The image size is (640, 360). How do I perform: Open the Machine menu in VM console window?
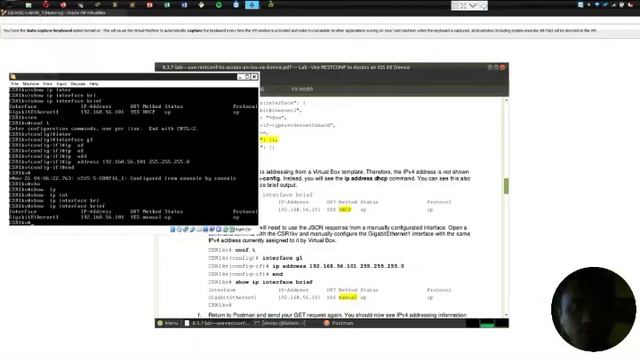(31, 84)
